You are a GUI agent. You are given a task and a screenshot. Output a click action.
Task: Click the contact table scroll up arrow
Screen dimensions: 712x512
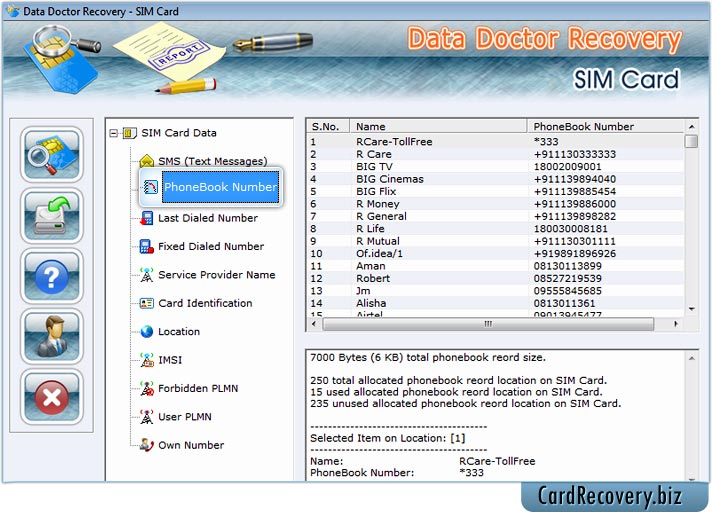(x=691, y=127)
